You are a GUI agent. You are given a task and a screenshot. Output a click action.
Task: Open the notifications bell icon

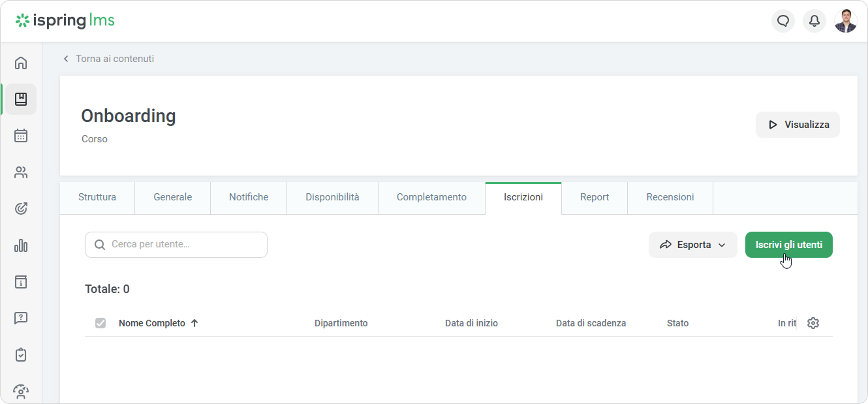[x=814, y=21]
